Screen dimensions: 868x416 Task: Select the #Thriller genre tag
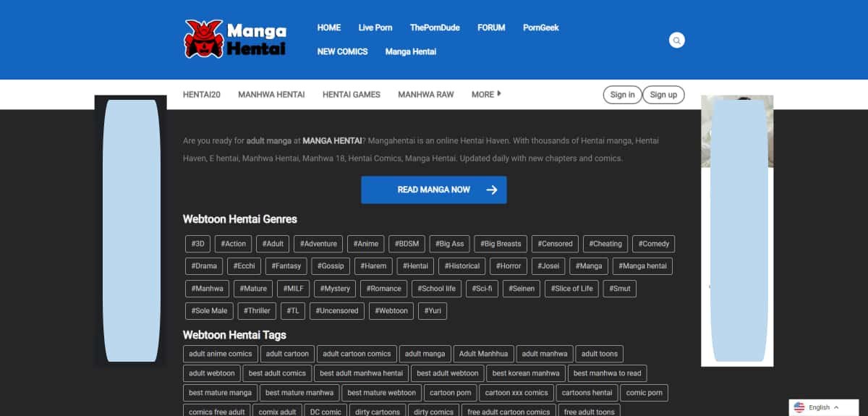tap(257, 311)
